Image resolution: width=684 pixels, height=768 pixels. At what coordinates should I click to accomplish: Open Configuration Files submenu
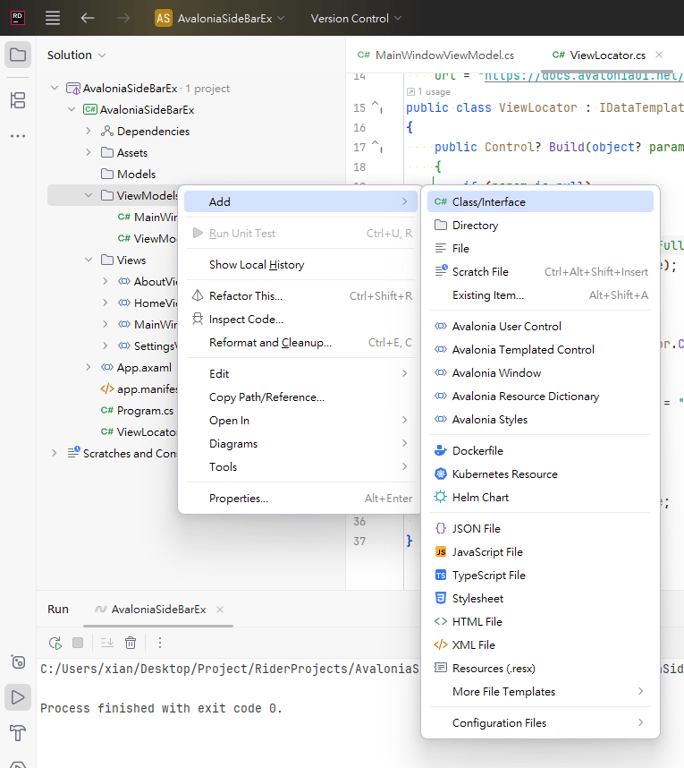[540, 723]
